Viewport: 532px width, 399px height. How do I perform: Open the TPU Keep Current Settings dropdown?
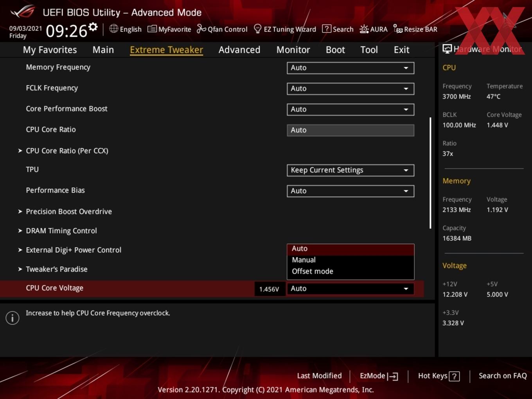point(350,170)
